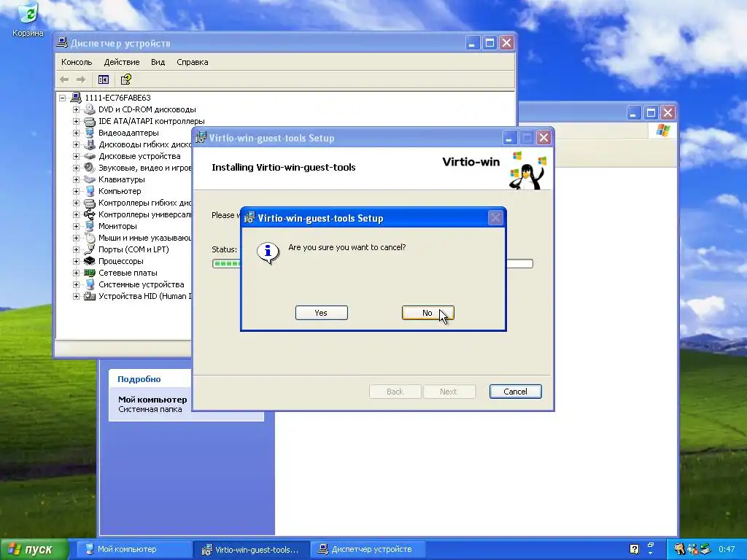Select the 1111-EC76FABE63 computer root icon
The height and width of the screenshot is (560, 747).
pos(76,98)
